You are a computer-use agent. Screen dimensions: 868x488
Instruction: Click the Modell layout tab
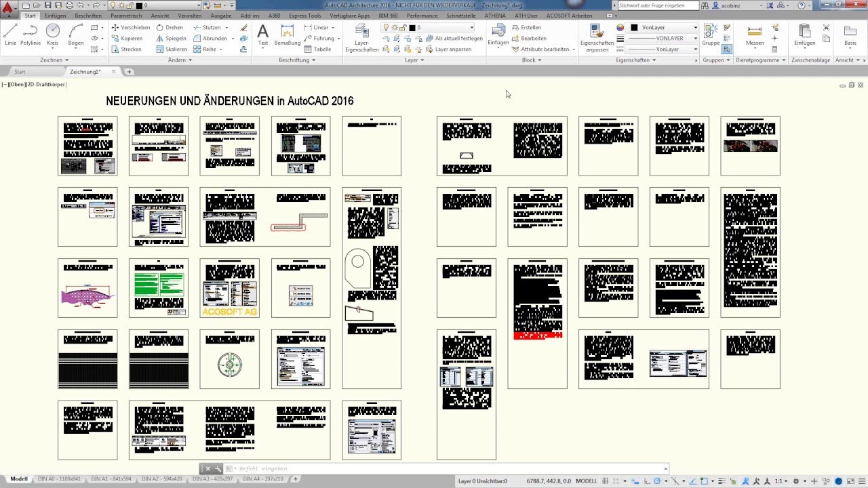coord(19,479)
